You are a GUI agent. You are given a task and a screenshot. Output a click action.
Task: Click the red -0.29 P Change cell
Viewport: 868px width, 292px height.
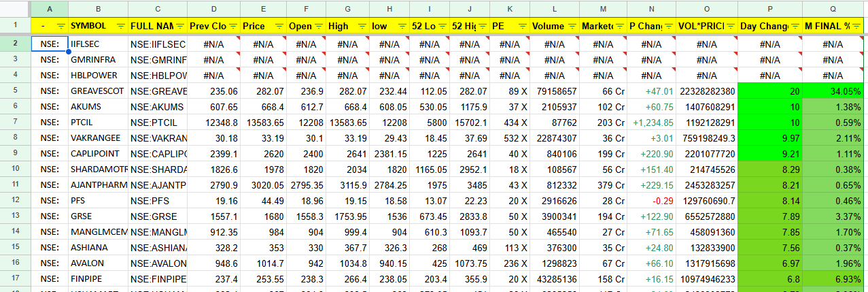[651, 201]
